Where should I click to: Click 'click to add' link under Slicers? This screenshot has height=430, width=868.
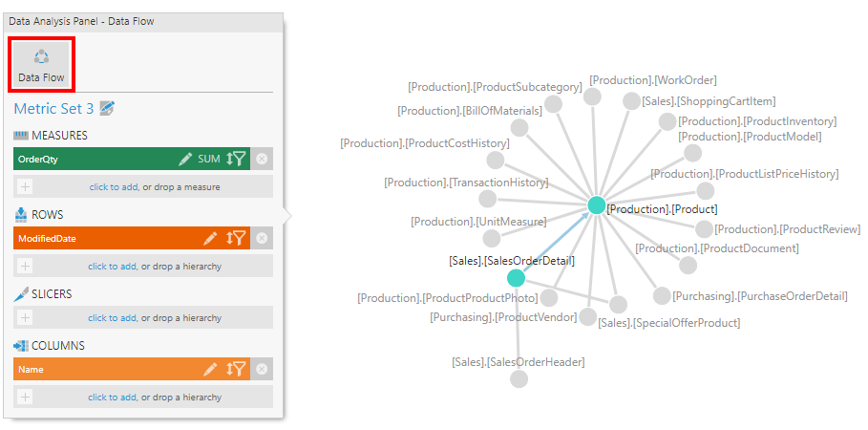[113, 318]
